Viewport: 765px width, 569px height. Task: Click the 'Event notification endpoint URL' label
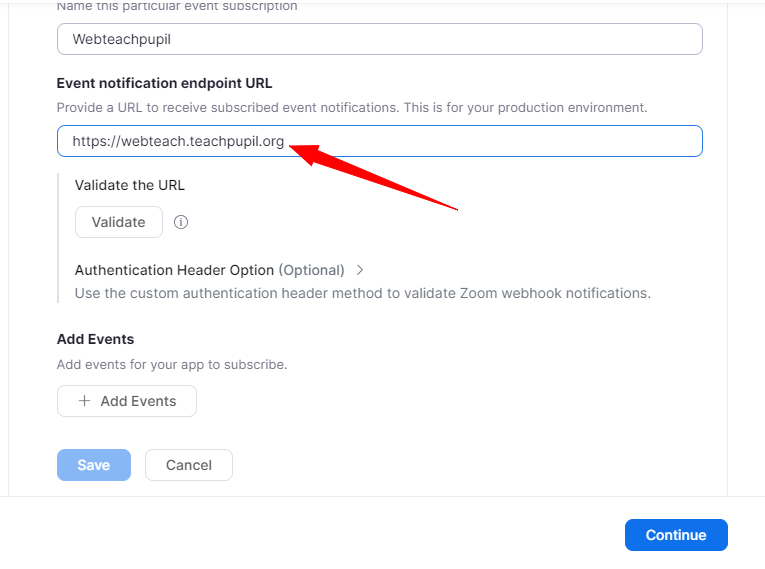coord(164,83)
